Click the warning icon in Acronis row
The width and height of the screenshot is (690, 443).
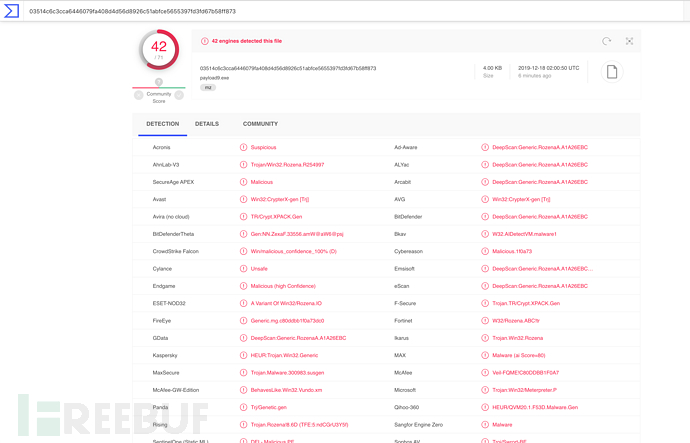pos(243,147)
